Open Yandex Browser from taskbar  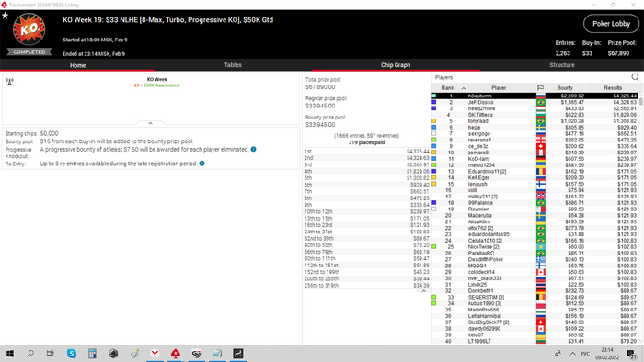click(x=155, y=354)
